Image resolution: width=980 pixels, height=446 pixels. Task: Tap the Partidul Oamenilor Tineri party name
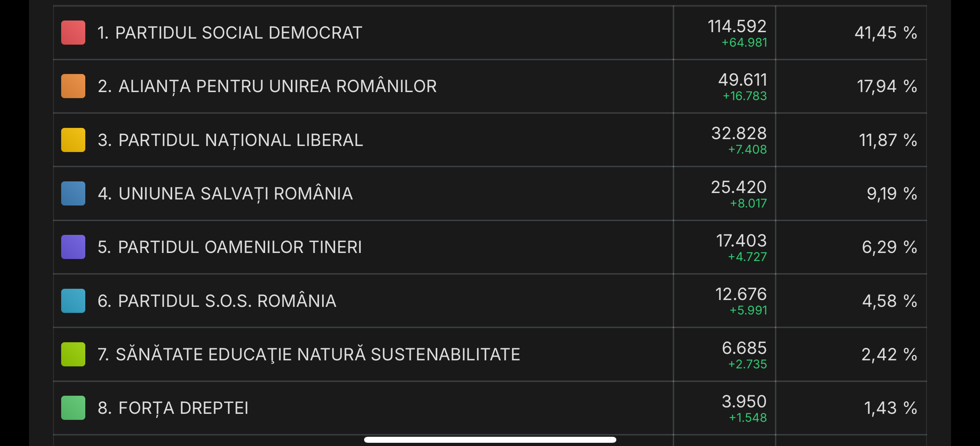(x=230, y=247)
